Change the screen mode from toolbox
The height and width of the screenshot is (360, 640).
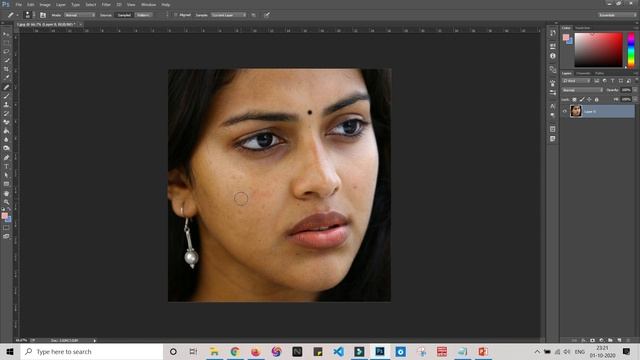pos(6,236)
